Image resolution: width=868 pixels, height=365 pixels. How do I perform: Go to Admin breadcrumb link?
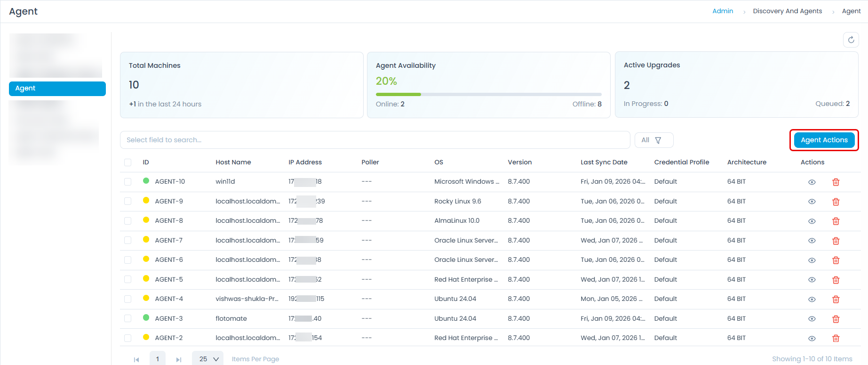(x=722, y=11)
